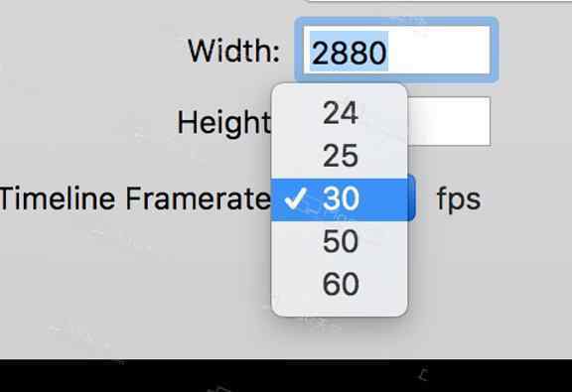Click the "Height" label
Image resolution: width=572 pixels, height=392 pixels.
(x=224, y=122)
